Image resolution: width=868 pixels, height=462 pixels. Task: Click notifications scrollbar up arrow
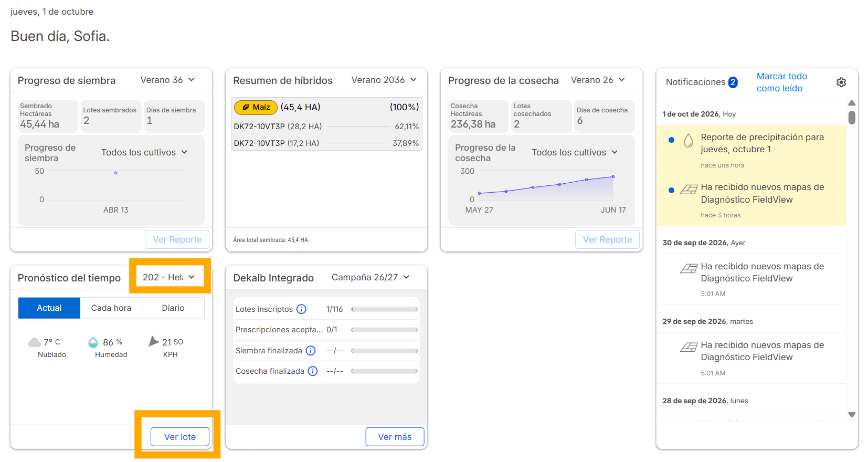(x=852, y=103)
